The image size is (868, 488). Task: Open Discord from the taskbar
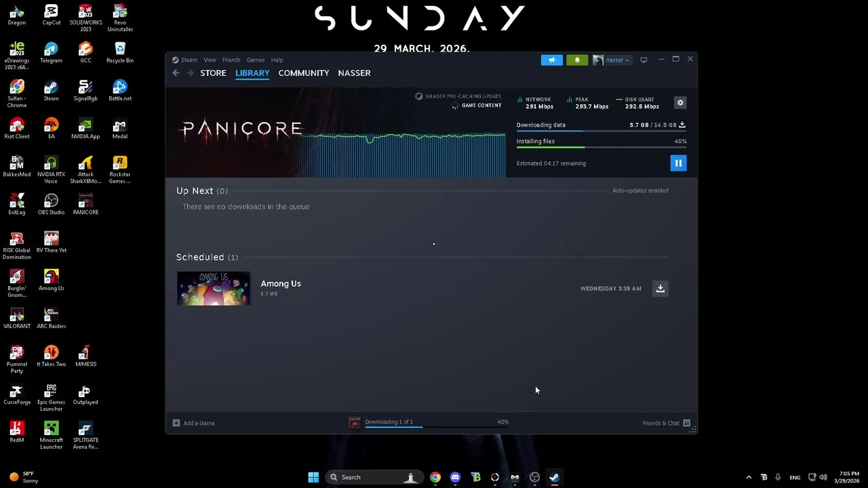[x=455, y=477]
